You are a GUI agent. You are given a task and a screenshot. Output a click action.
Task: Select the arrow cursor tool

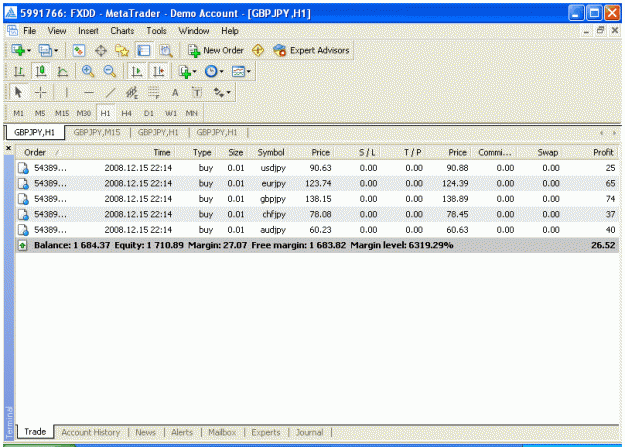pyautogui.click(x=18, y=93)
